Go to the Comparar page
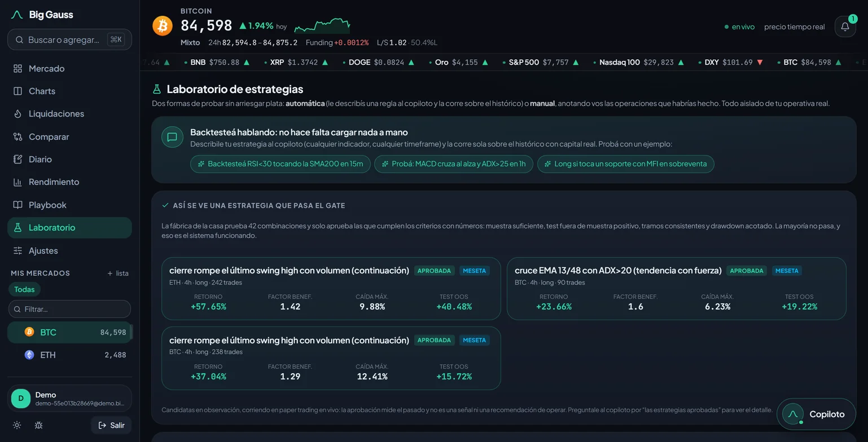Viewport: 868px width, 442px height. (69, 136)
